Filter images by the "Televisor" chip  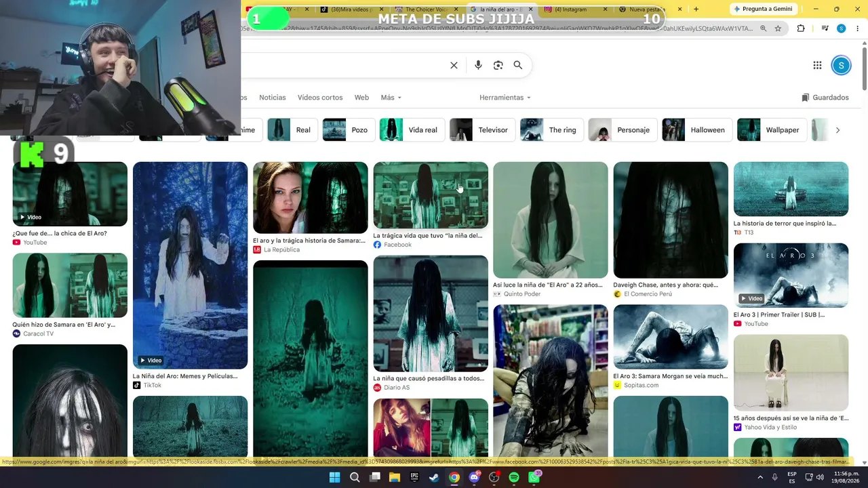pos(481,130)
